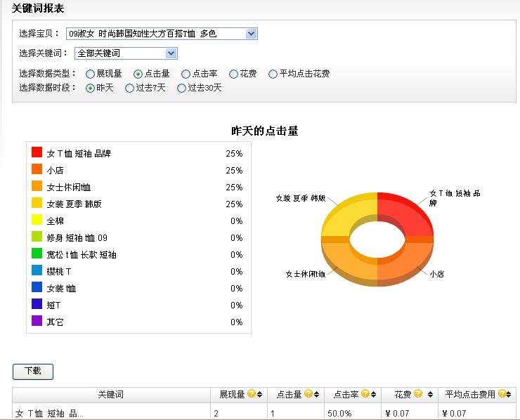Screen dimensions: 520x420
Task: Select 平均点击花费 data type radio
Action: (x=273, y=74)
